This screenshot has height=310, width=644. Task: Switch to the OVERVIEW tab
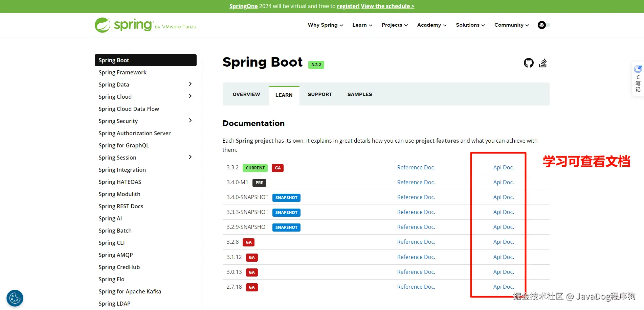[246, 94]
